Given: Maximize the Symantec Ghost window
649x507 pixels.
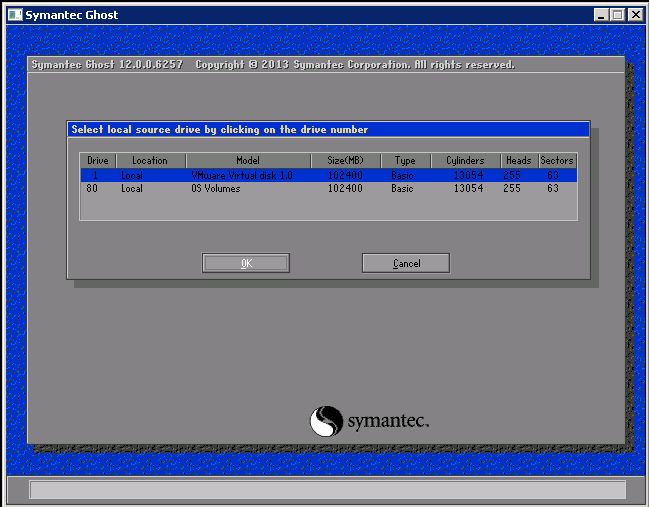Looking at the screenshot, I should (618, 15).
